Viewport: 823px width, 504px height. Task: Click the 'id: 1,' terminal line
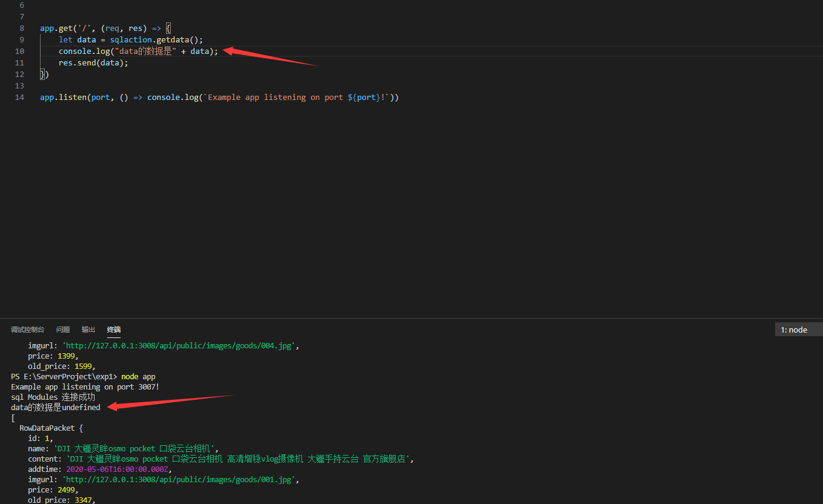[41, 439]
